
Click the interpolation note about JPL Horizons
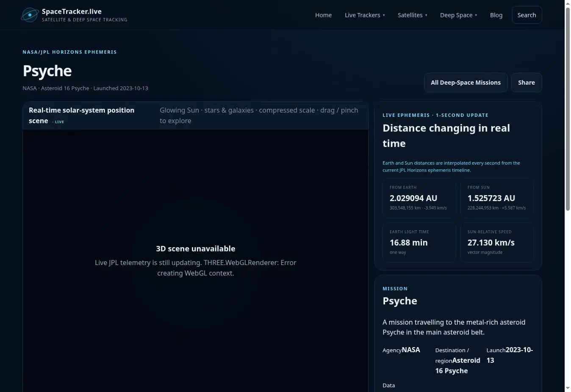pos(451,166)
